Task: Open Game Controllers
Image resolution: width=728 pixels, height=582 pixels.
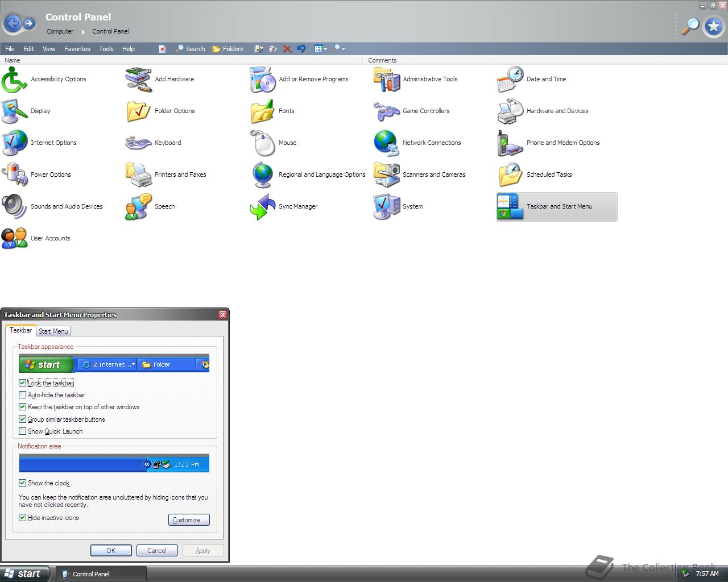Action: tap(412, 111)
